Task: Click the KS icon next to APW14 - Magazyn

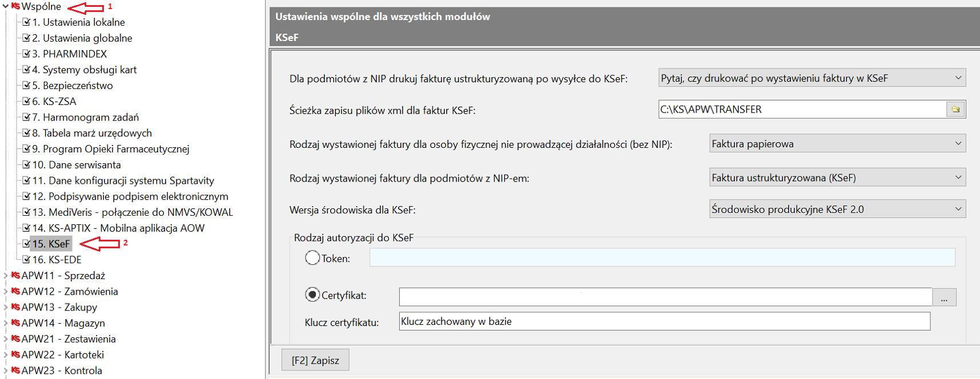Action: coord(15,323)
